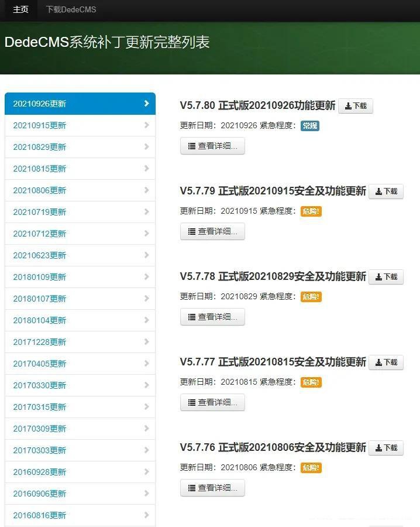Viewport: 420px width, 527px height.
Task: View details of V5.7.78 update
Action: pos(212,317)
